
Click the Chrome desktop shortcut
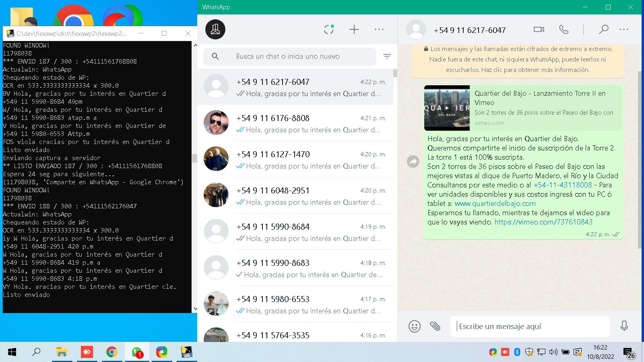pos(73,15)
